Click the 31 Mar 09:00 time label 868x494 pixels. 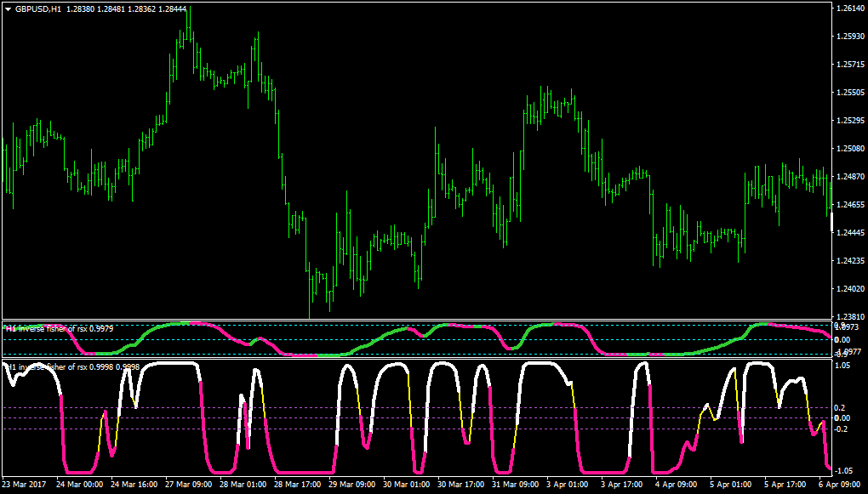coord(516,484)
